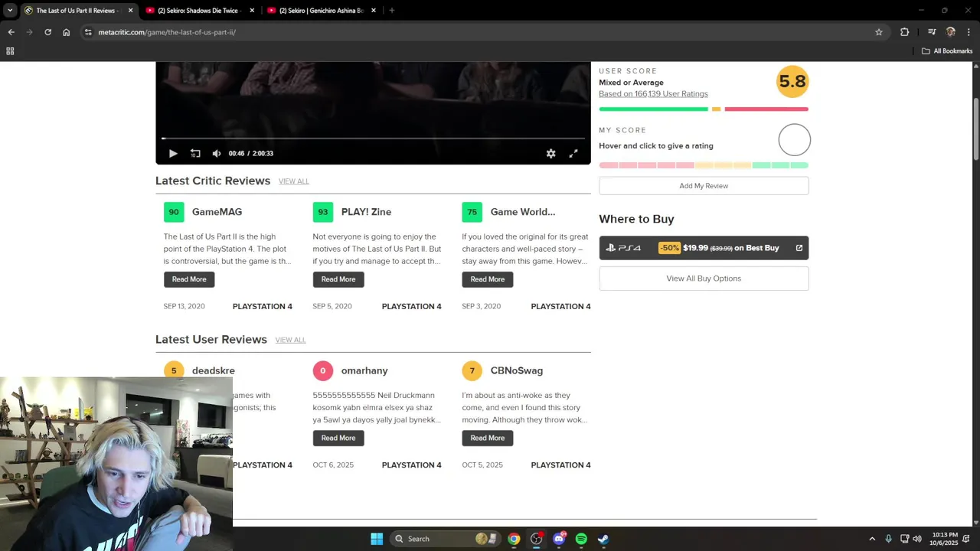
Task: Open Discord from the taskbar
Action: point(559,539)
